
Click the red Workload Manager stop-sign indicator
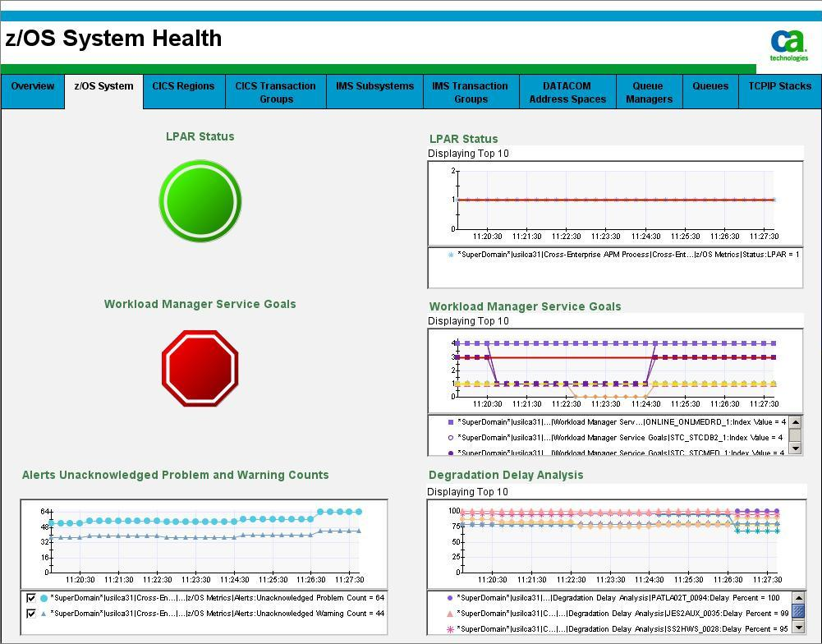tap(200, 368)
